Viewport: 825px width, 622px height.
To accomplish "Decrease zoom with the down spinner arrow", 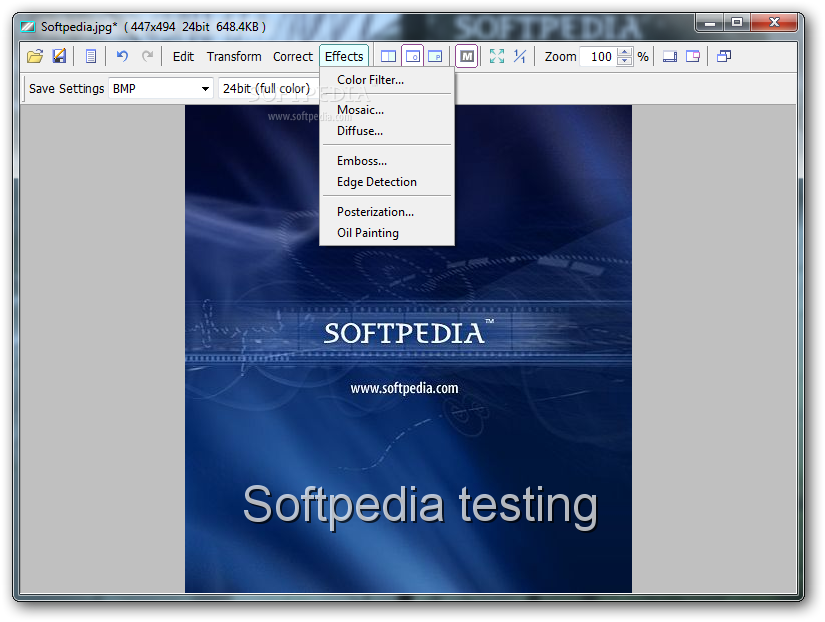I will [x=625, y=61].
